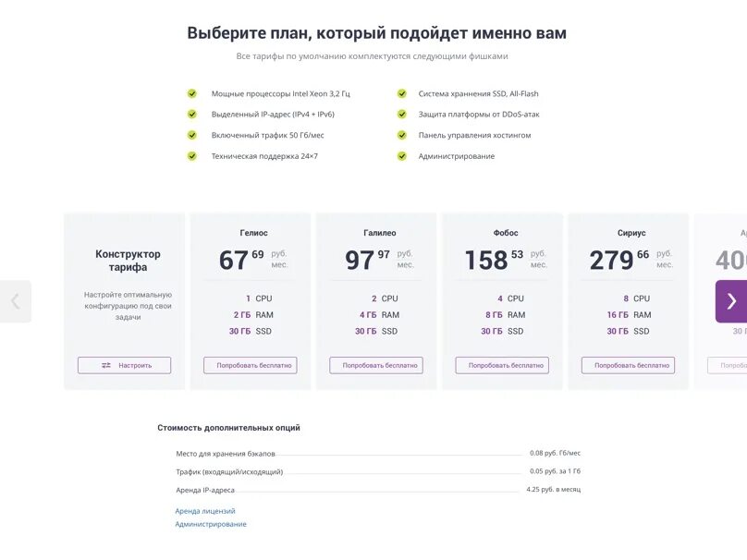The height and width of the screenshot is (560, 747).
Task: Click the green check beside Выделенный IP-адрес
Action: tap(192, 115)
